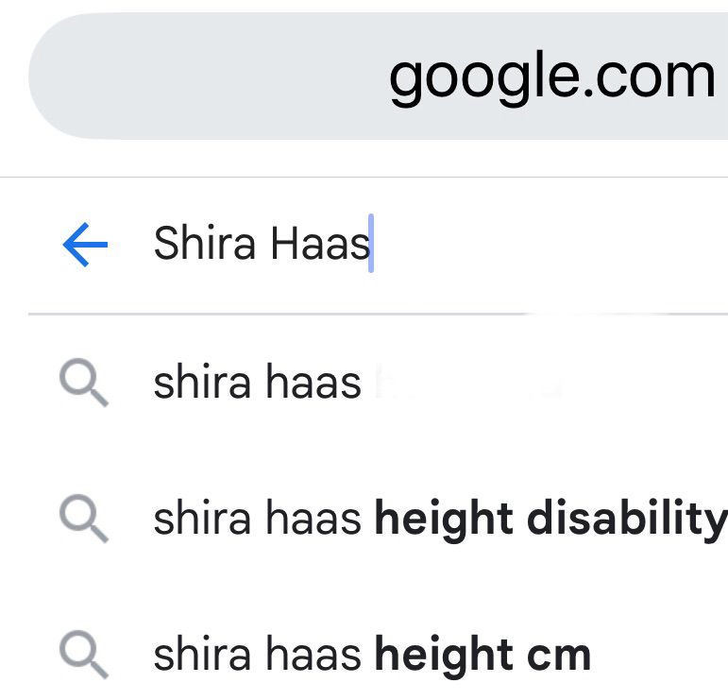Click magnifier icon next to height disability

83,519
